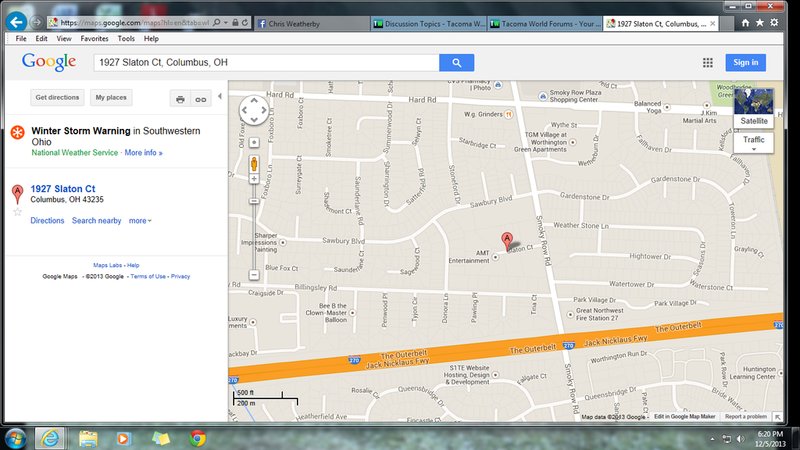Click the I-270 highway shield near Smoky Row
Image resolution: width=800 pixels, height=450 pixels.
click(569, 345)
